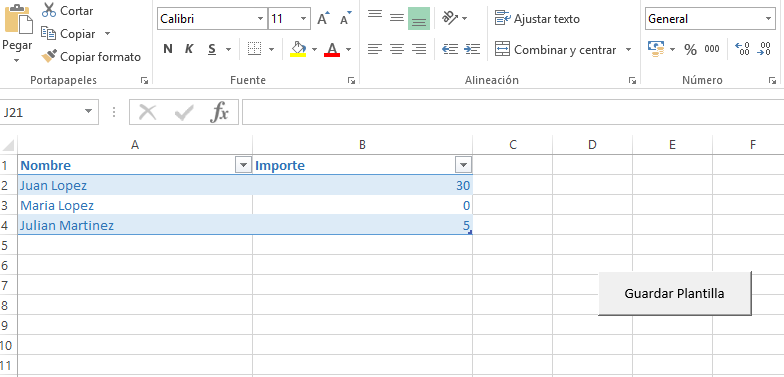Viewport: 784px width, 377px height.
Task: Open the Nombre column filter dropdown
Action: [244, 165]
